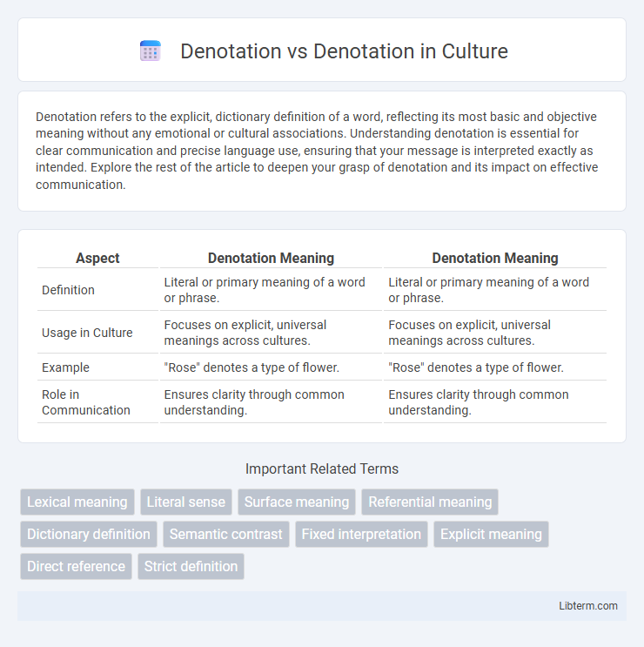
Task: Select the 'Literal sense' tag
Action: click(x=186, y=502)
